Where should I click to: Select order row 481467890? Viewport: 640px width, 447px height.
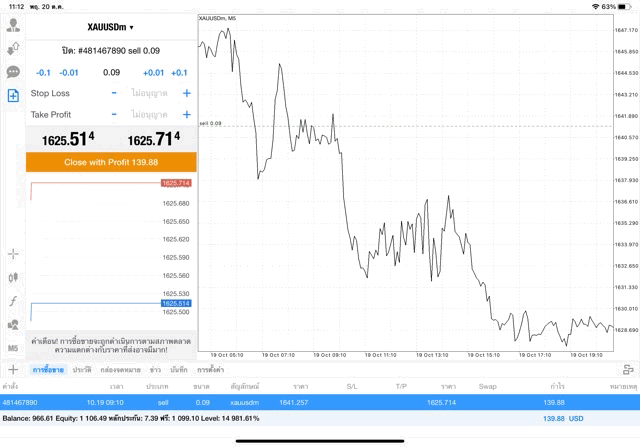click(320, 403)
